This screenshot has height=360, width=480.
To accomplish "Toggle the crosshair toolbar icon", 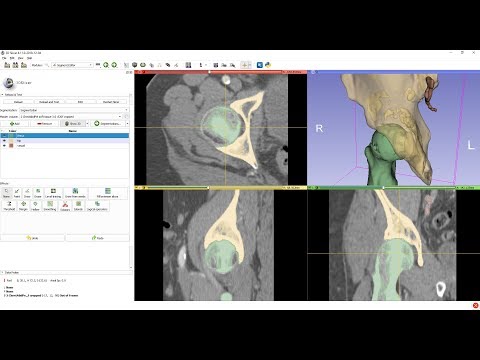I will tap(244, 65).
